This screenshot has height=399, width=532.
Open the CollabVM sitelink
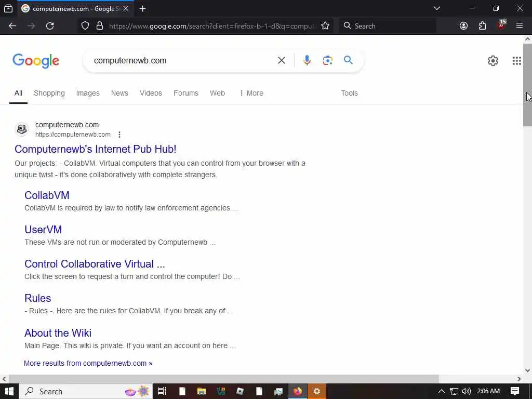47,195
